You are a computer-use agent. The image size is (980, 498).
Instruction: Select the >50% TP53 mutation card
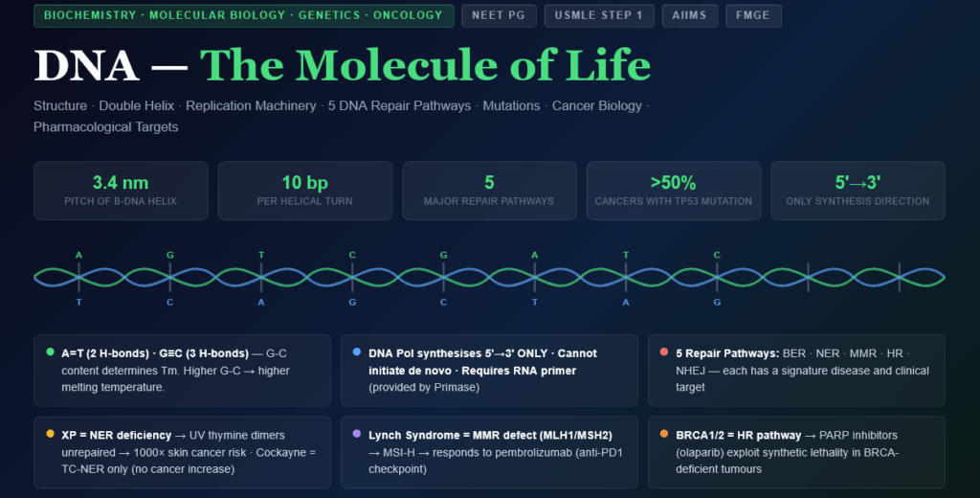point(674,191)
